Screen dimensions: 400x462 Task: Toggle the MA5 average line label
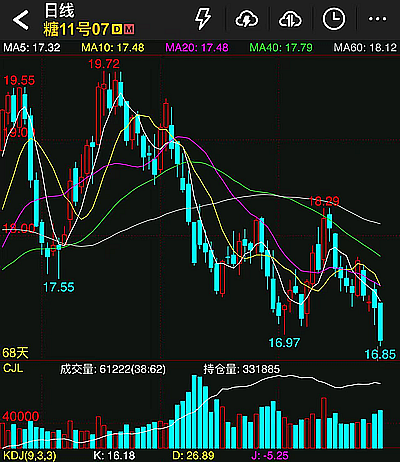32,47
